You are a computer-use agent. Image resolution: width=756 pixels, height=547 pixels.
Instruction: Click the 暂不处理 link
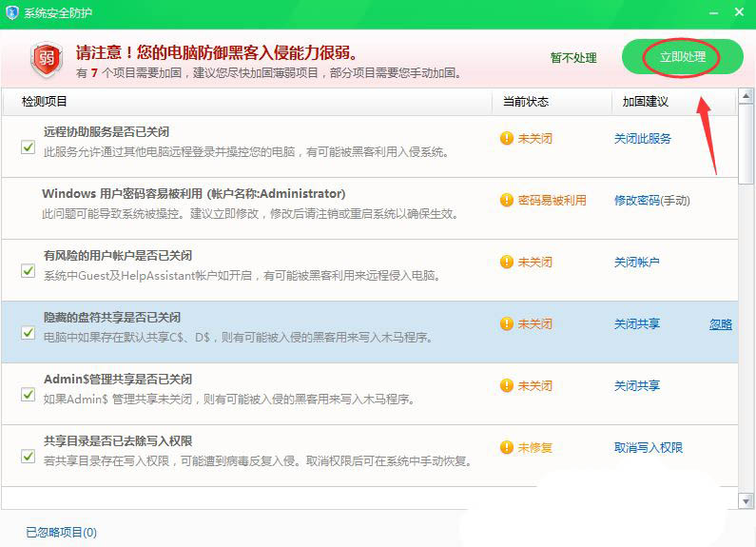(573, 58)
